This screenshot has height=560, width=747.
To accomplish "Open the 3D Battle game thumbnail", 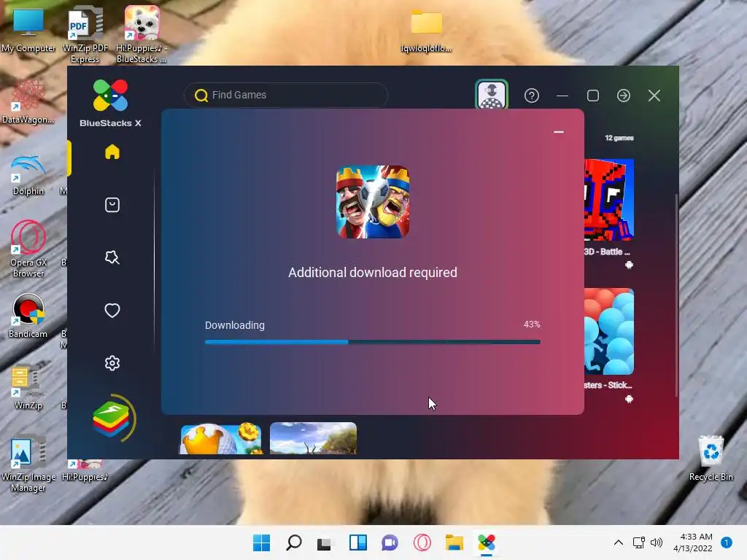I will coord(609,200).
